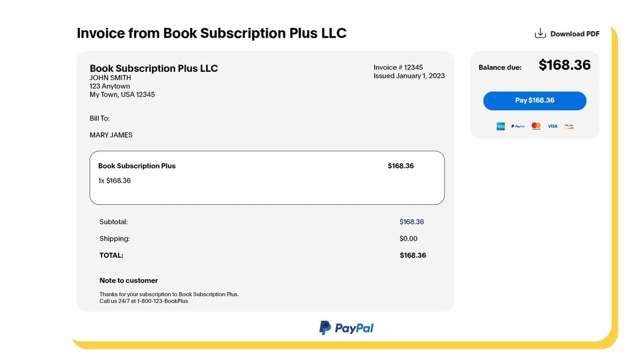Click the small PayPal payment icon

point(518,127)
